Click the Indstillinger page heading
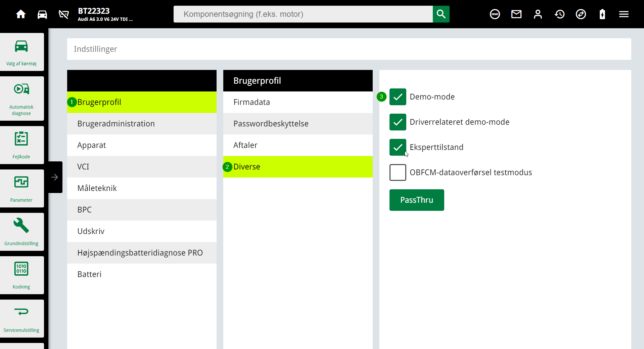The image size is (644, 349). 95,49
